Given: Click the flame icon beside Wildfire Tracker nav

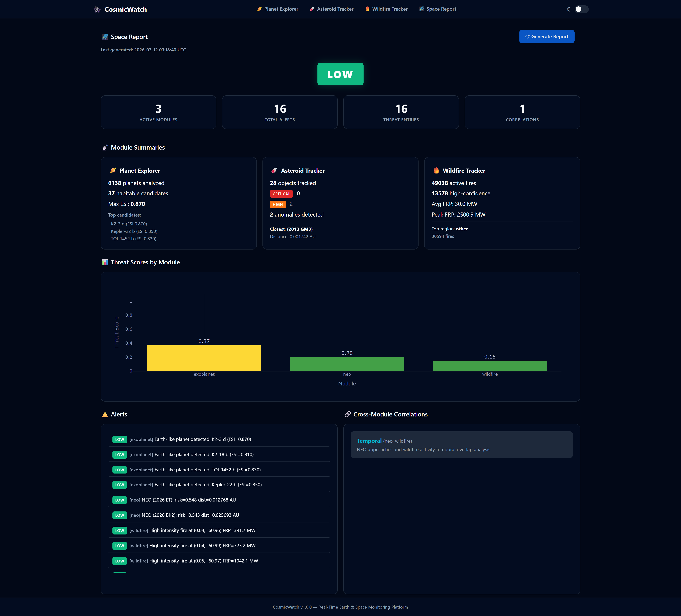Looking at the screenshot, I should pyautogui.click(x=367, y=9).
